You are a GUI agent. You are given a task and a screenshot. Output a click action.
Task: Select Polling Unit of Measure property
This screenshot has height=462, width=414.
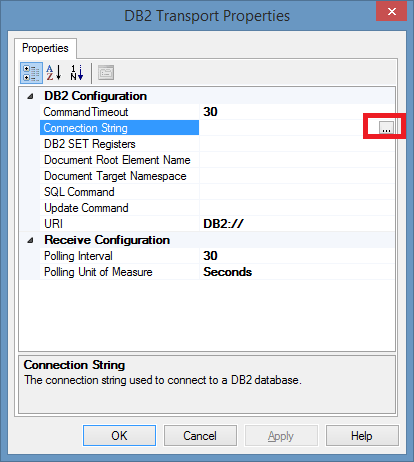pos(119,272)
